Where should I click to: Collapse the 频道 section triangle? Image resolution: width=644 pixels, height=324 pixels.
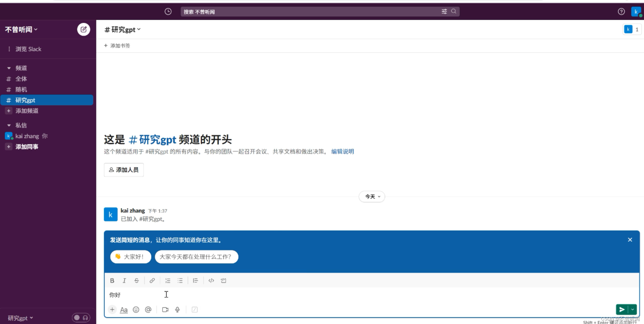(9, 68)
